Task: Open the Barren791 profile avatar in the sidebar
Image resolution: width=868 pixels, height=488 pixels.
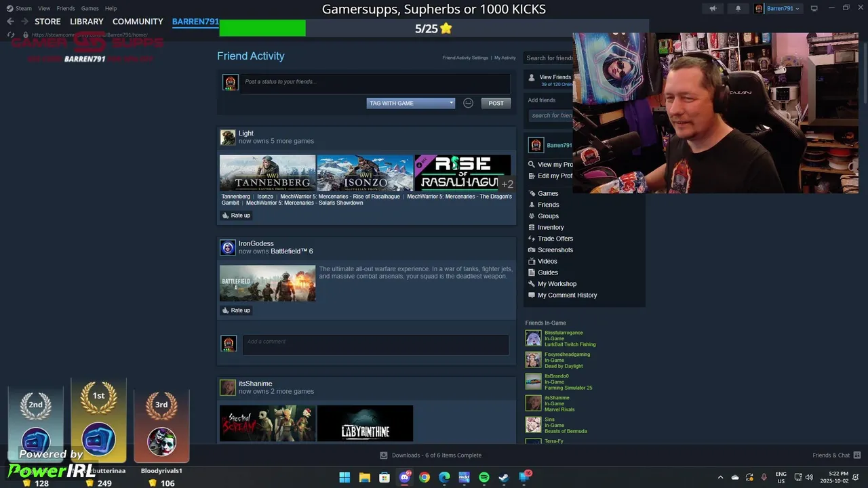Action: click(536, 145)
